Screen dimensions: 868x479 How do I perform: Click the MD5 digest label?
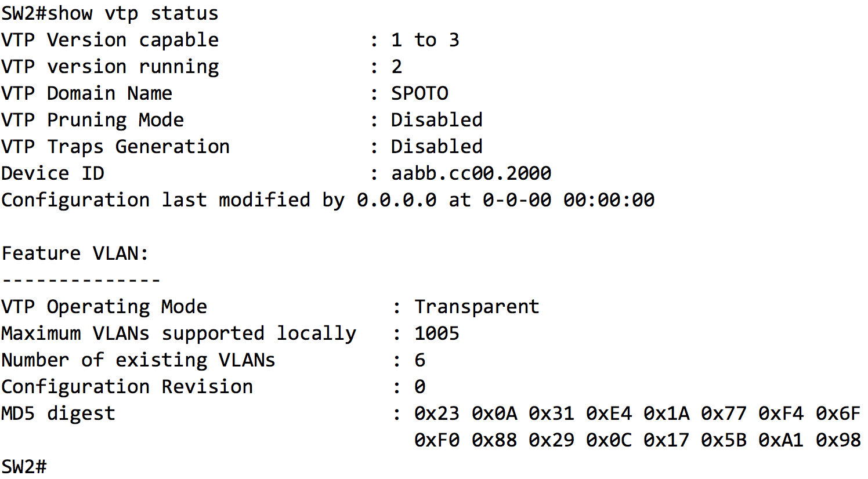58,413
